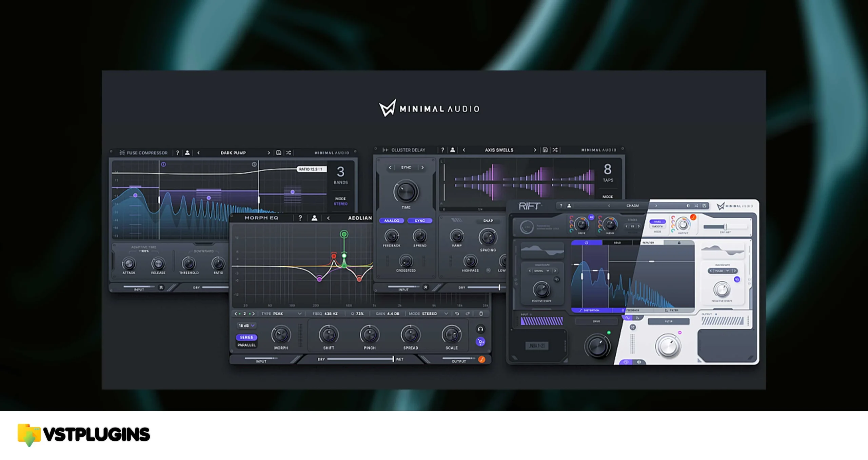868x460 pixels.
Task: Switch to the Feedback tab in Rift
Action: pos(633,310)
